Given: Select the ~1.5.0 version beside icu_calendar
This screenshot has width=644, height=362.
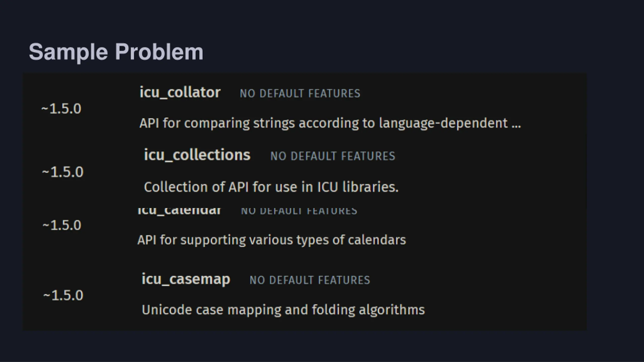Looking at the screenshot, I should click(62, 225).
